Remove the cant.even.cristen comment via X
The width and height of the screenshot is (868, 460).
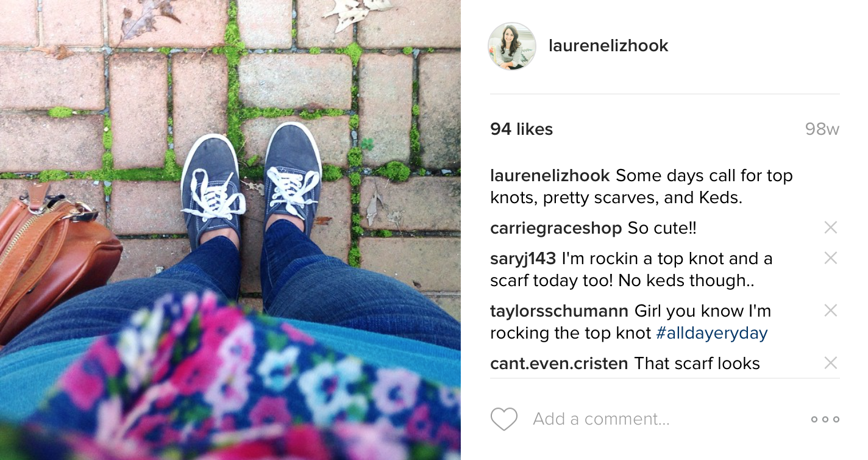click(x=830, y=363)
